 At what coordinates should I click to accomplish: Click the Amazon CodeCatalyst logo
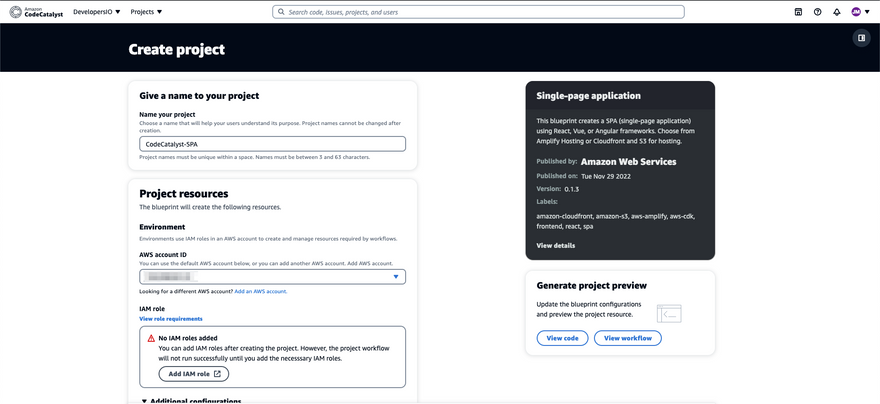click(x=35, y=12)
